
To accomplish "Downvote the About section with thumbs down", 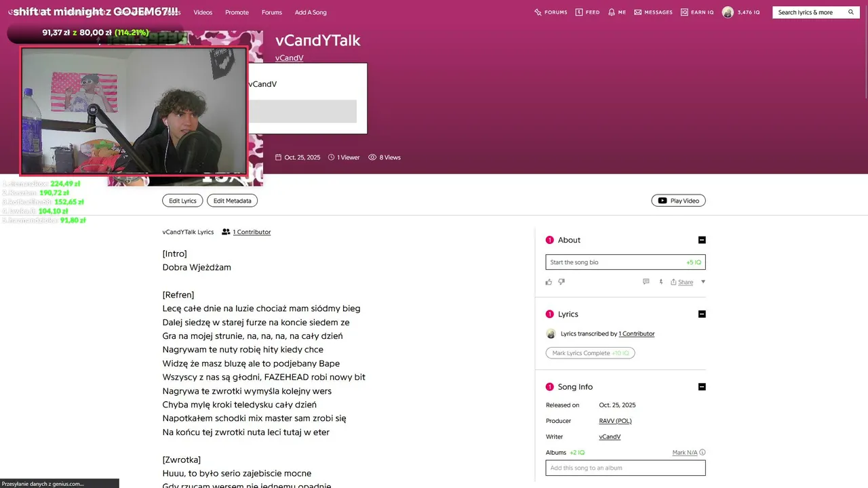I will point(561,282).
